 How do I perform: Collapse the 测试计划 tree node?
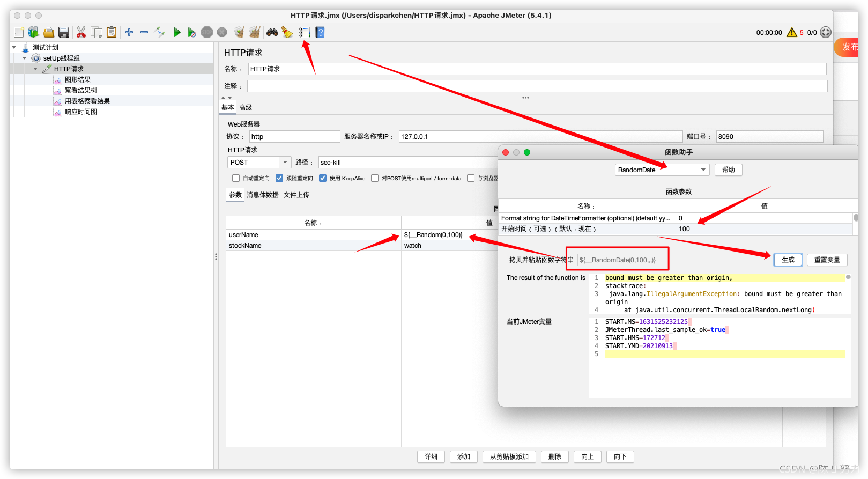[x=14, y=47]
